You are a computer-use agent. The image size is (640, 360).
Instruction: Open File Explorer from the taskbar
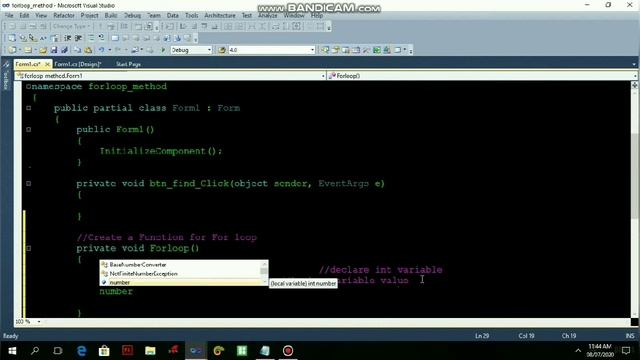tap(150, 351)
